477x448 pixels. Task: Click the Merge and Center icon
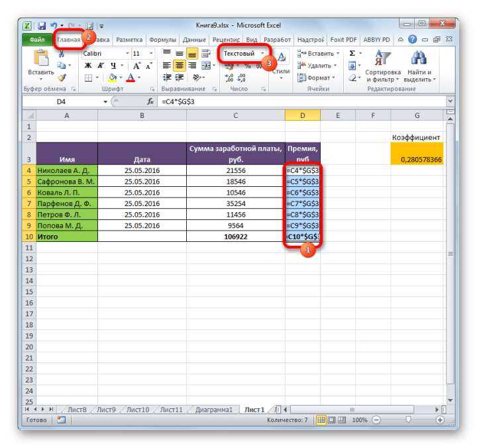click(206, 66)
